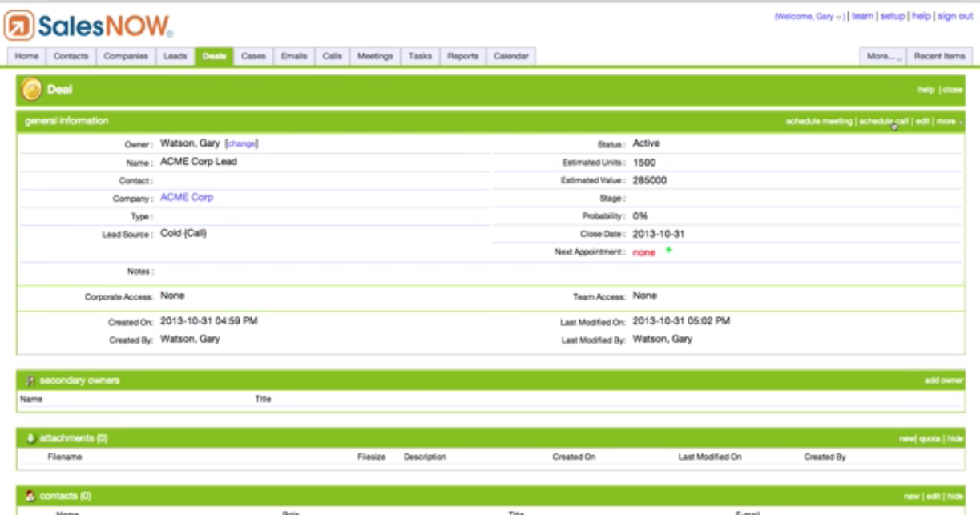980x515 pixels.
Task: Open the ACME Corp company link
Action: click(x=187, y=197)
